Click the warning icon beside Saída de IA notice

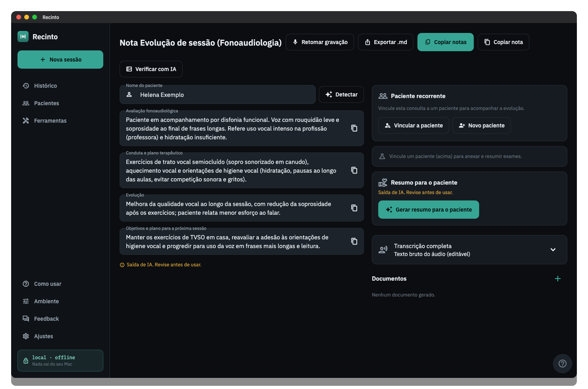[122, 265]
